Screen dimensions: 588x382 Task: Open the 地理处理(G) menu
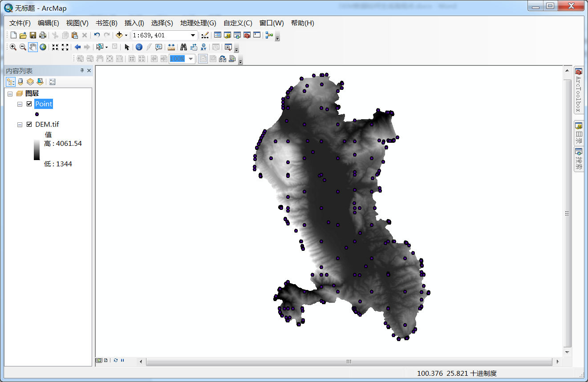(x=198, y=23)
